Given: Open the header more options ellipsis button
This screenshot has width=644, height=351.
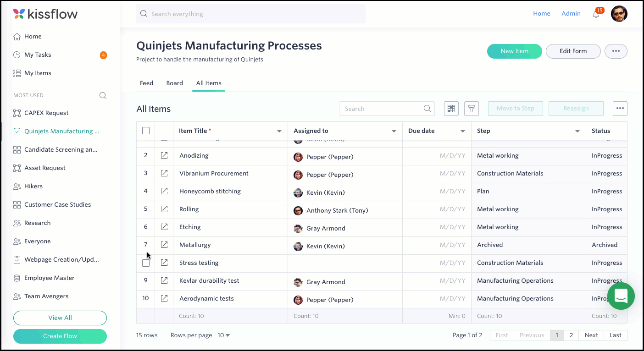Looking at the screenshot, I should click(616, 51).
